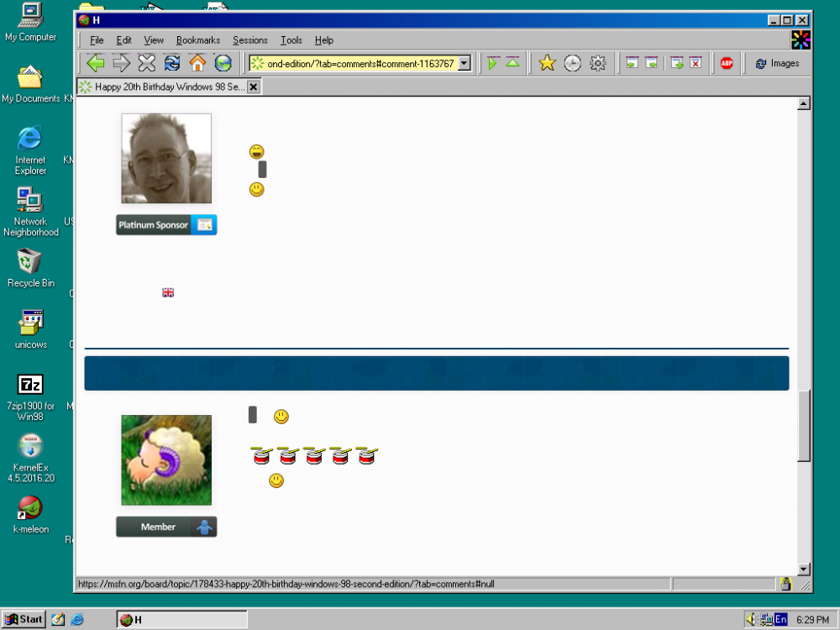Click the Back navigation arrow
The height and width of the screenshot is (630, 840).
click(97, 62)
